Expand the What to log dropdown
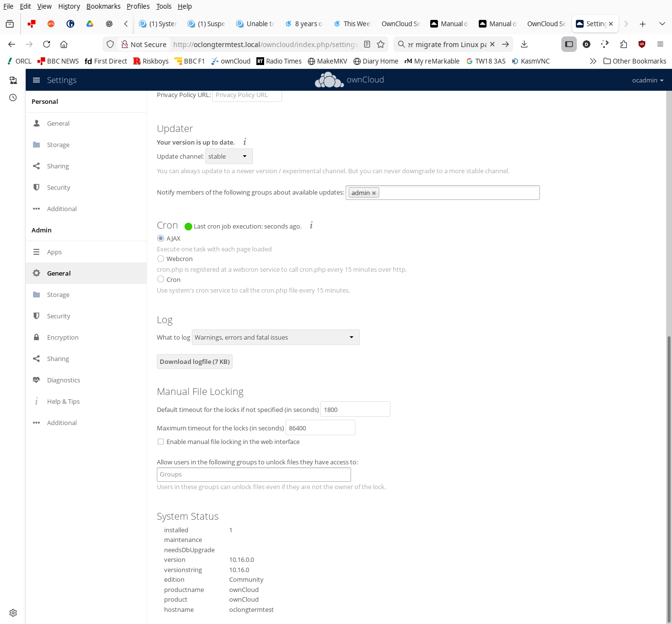Viewport: 672px width, 624px height. coord(275,337)
